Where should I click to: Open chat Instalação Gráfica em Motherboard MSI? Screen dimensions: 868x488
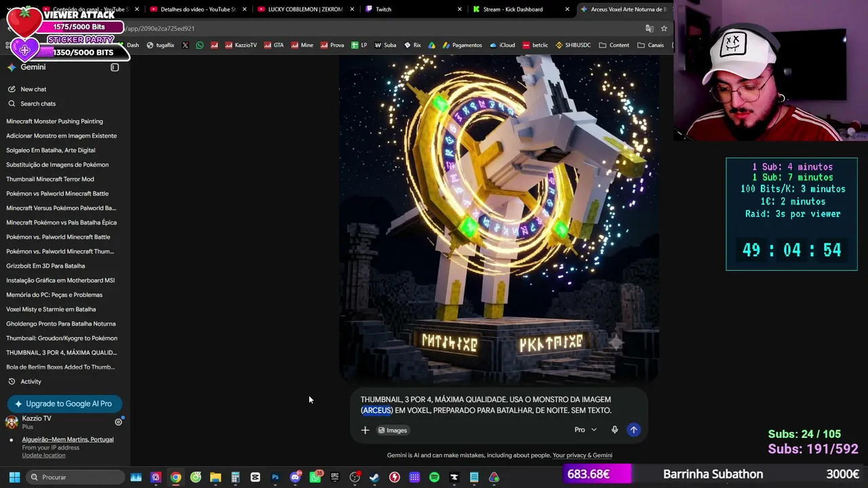60,281
